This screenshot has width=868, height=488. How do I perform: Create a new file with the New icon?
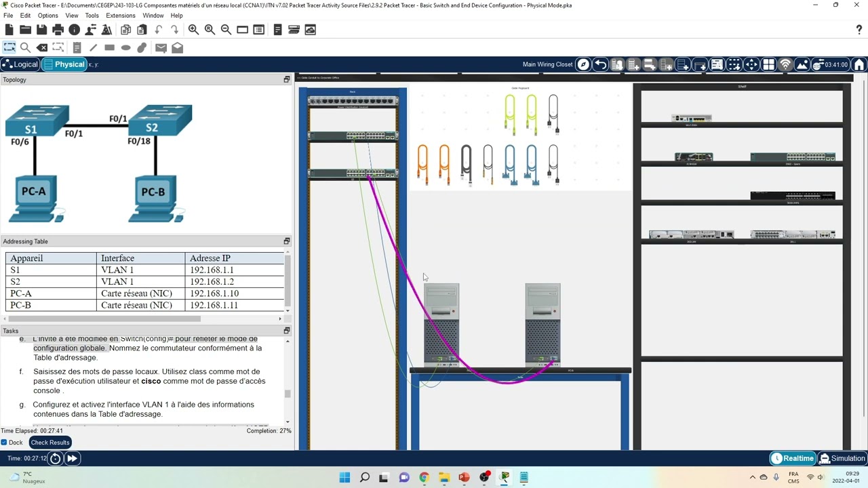point(9,30)
